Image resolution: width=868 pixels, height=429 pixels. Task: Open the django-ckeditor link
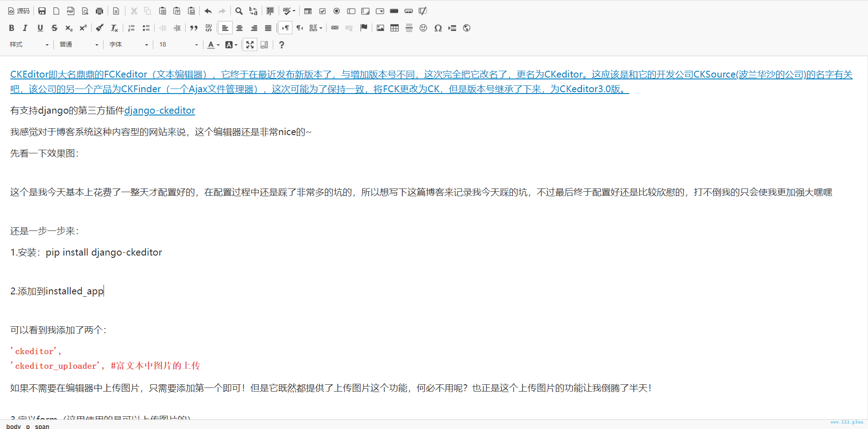pos(160,110)
